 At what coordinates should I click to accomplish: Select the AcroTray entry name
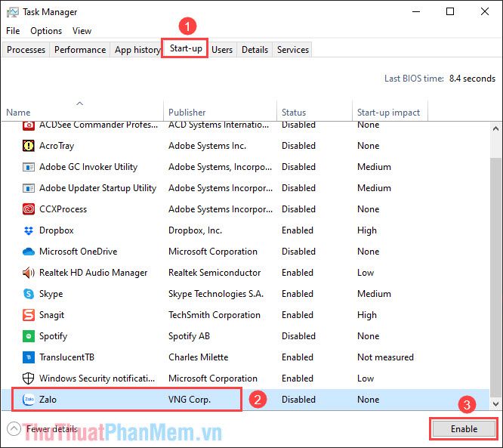pos(57,146)
